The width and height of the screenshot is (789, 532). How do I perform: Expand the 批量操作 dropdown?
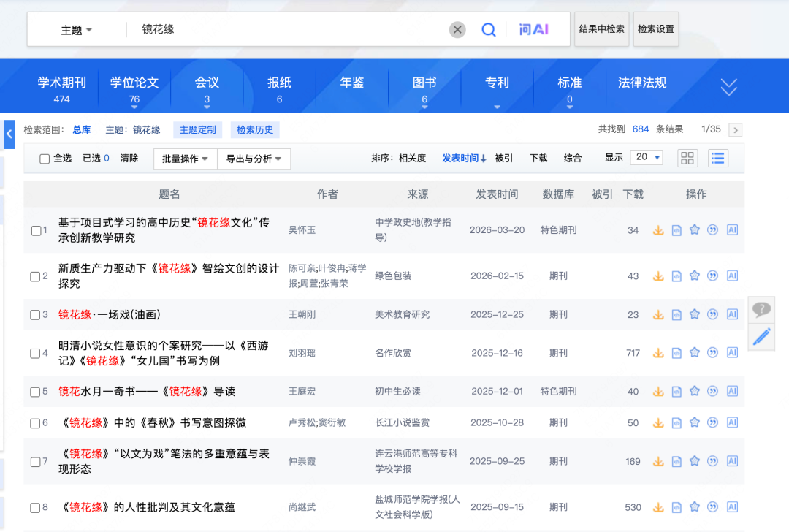pyautogui.click(x=185, y=159)
